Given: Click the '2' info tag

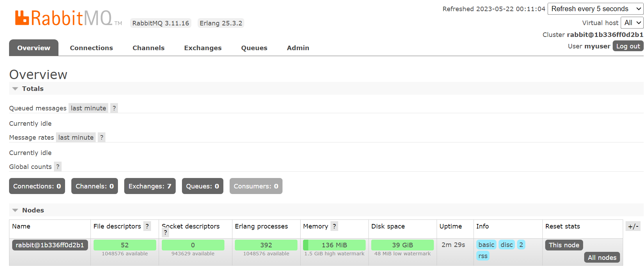Looking at the screenshot, I should tap(521, 245).
